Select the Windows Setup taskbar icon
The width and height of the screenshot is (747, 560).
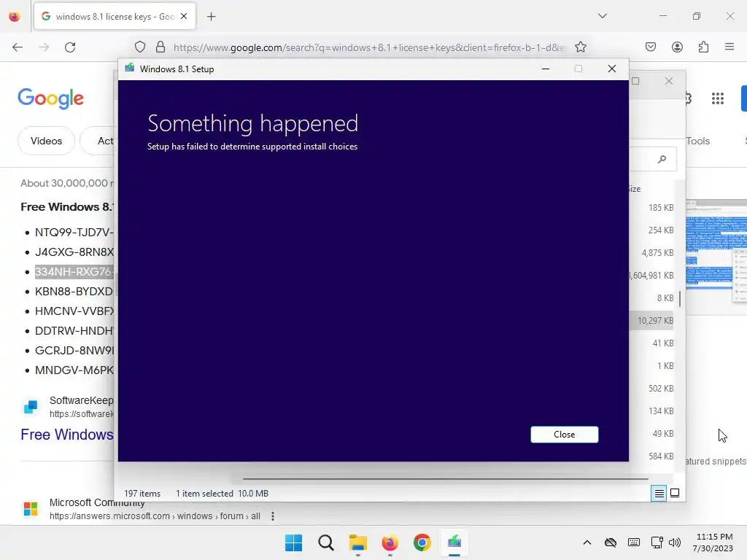454,542
